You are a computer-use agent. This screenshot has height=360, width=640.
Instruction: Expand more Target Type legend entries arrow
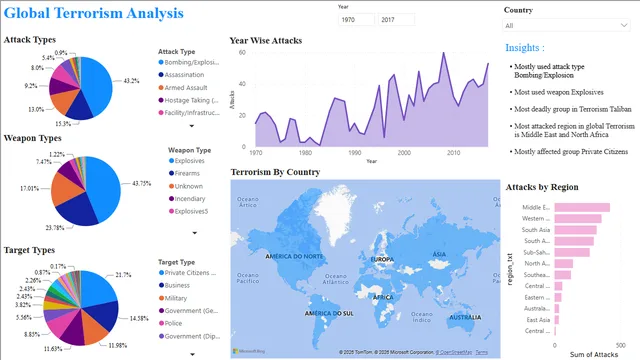(x=192, y=354)
